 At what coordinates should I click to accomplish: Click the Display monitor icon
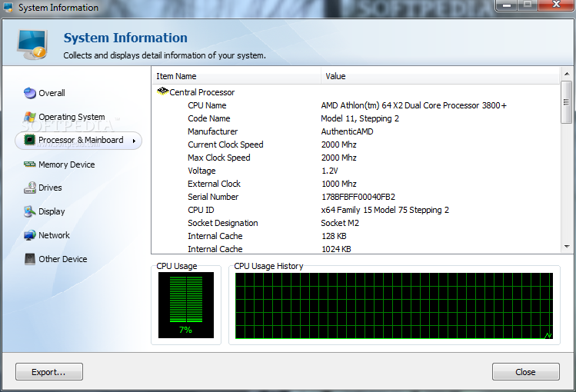tap(30, 211)
